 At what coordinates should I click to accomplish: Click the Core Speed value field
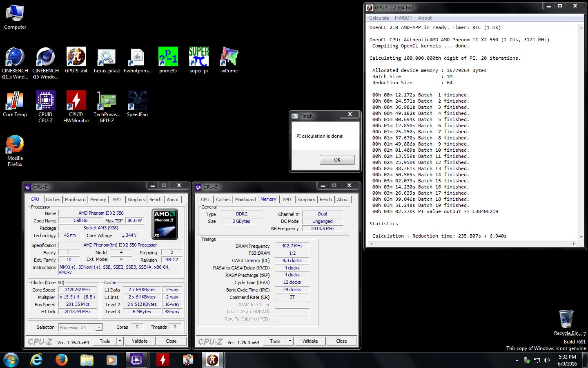point(78,289)
